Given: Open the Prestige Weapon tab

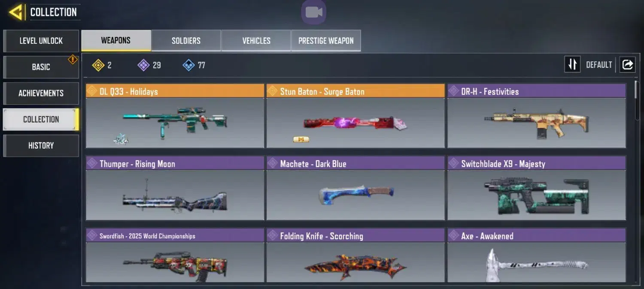Looking at the screenshot, I should [326, 41].
